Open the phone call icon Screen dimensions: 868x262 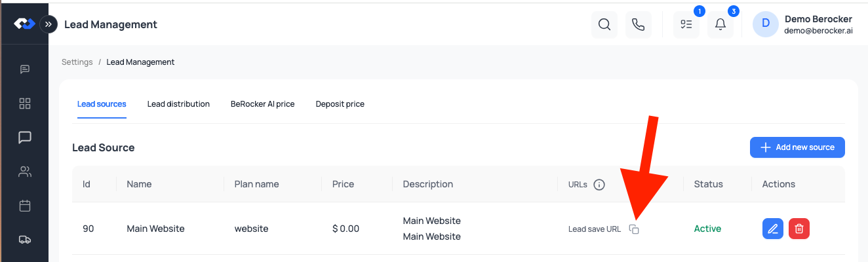639,25
